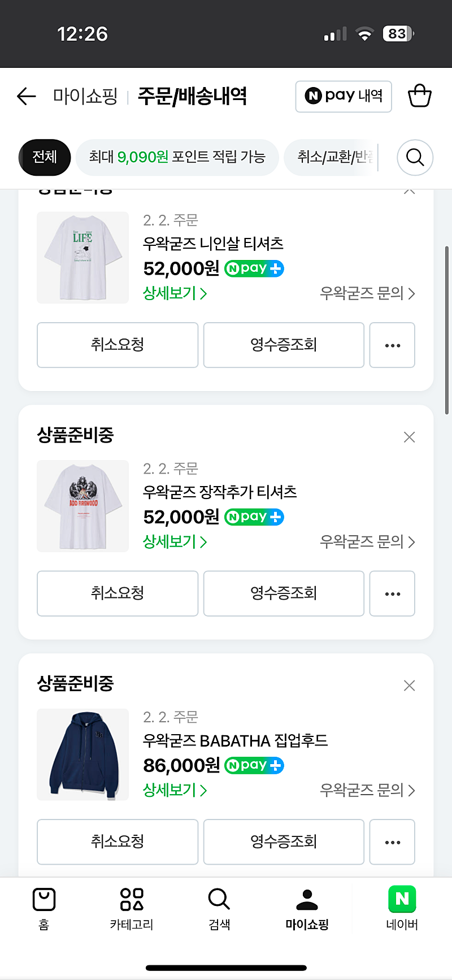This screenshot has height=980, width=452.
Task: Open more options for 니인살 티셔츠 order
Action: click(392, 345)
